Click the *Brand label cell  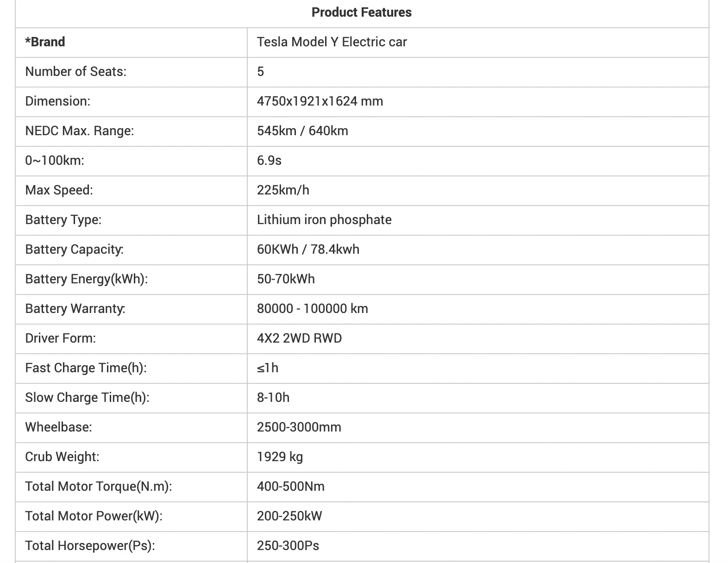[45, 42]
